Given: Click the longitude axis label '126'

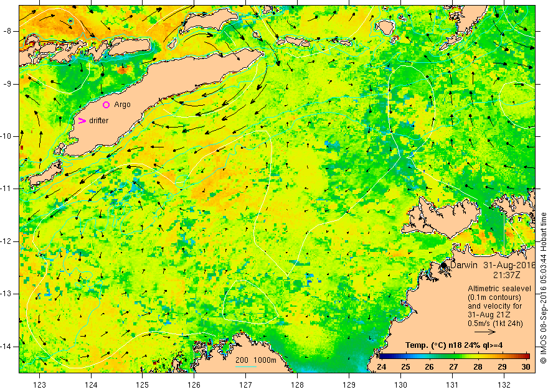Looking at the screenshot, I should click(194, 385).
